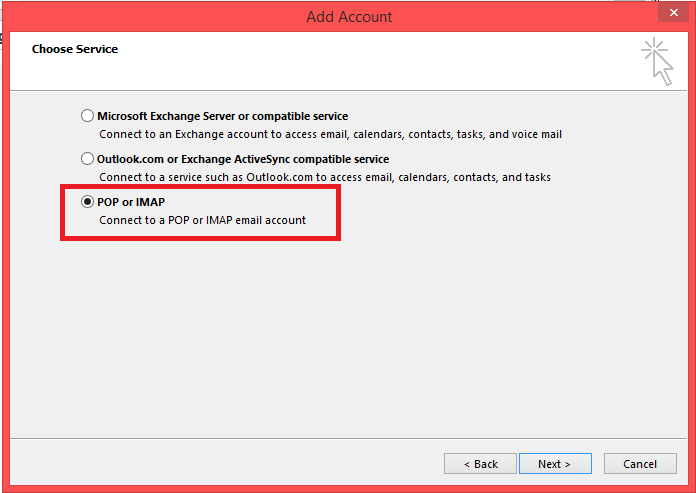This screenshot has height=493, width=696.
Task: Click the 'Choose Service' heading
Action: point(75,49)
